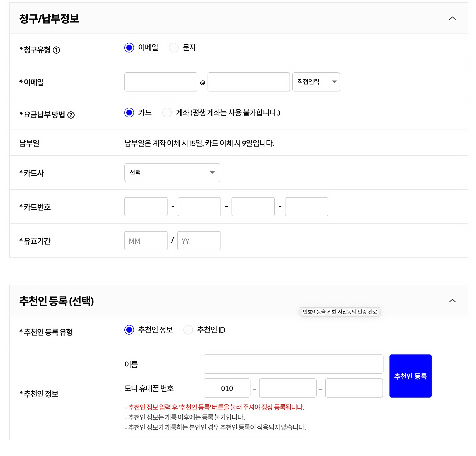
Task: Open the 카드사 선택 dropdown
Action: (172, 172)
